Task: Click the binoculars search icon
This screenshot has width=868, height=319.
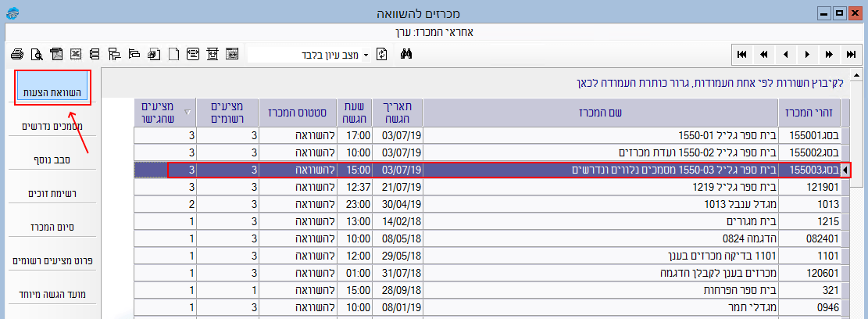Action: [405, 54]
